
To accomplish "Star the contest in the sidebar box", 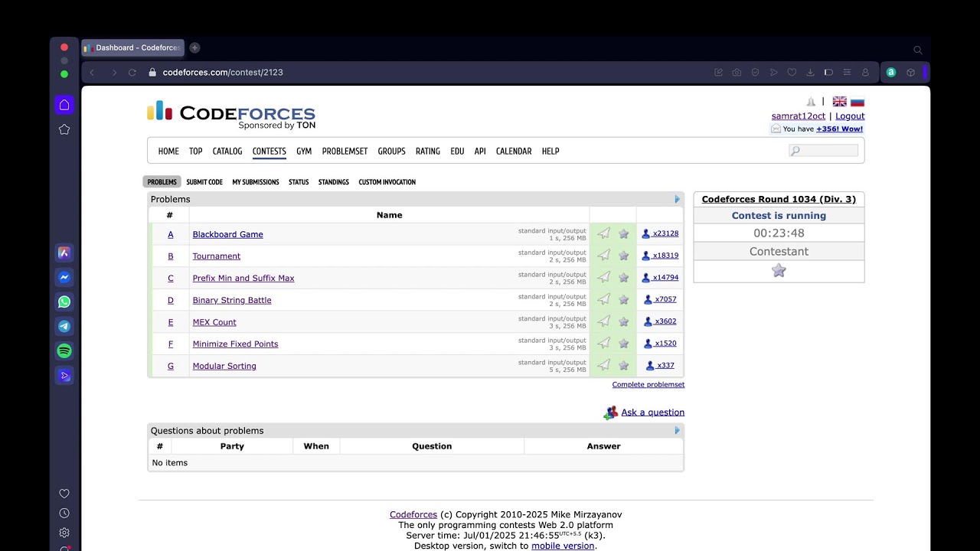I will pyautogui.click(x=779, y=270).
